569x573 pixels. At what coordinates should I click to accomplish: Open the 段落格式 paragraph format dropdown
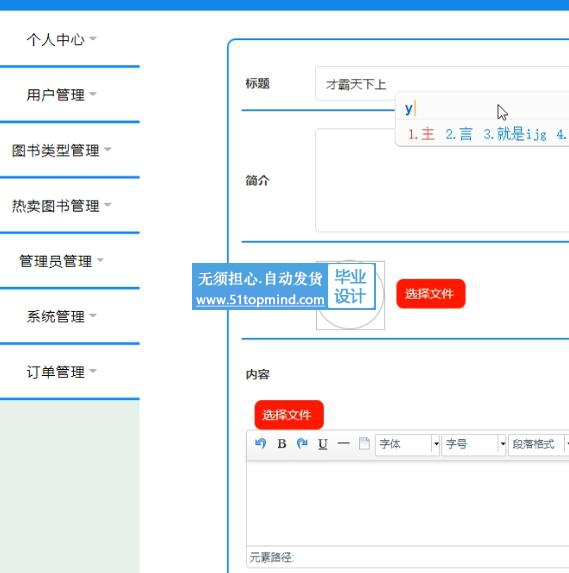coord(538,444)
